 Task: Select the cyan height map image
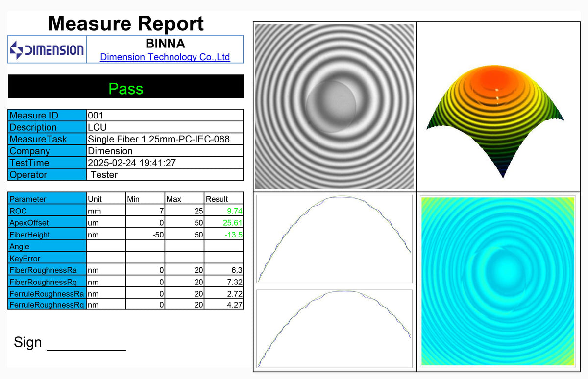coord(498,282)
